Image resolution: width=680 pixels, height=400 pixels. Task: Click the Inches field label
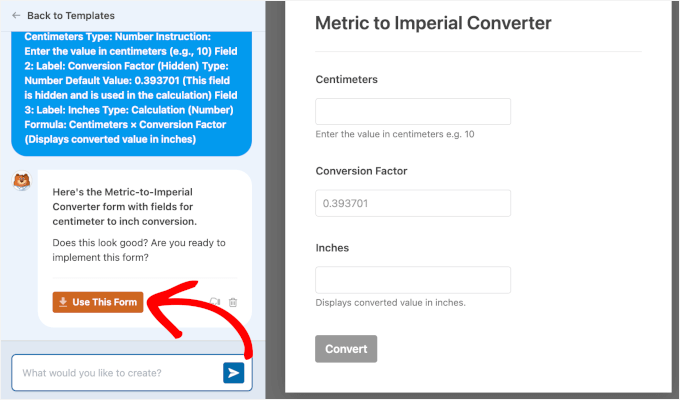point(332,247)
